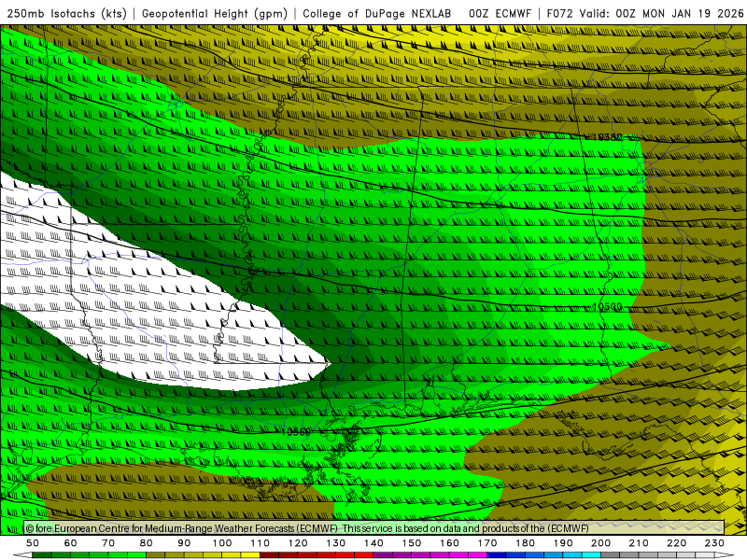Click the 170 value on the color scale
The height and width of the screenshot is (560, 747).
[x=487, y=543]
